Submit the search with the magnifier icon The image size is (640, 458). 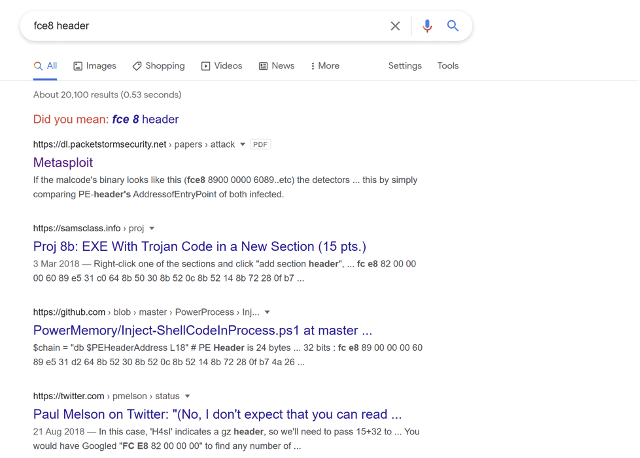[453, 26]
